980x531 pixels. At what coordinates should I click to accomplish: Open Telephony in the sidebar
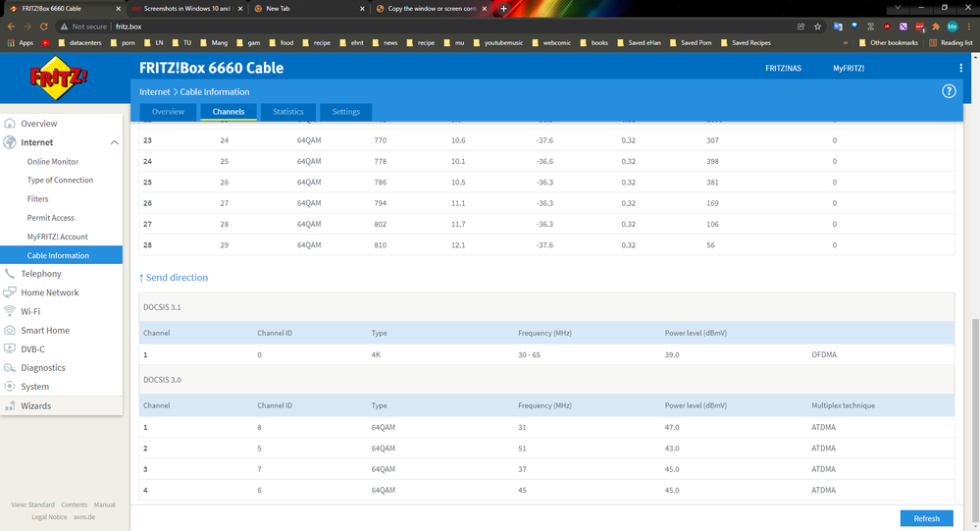coord(40,273)
